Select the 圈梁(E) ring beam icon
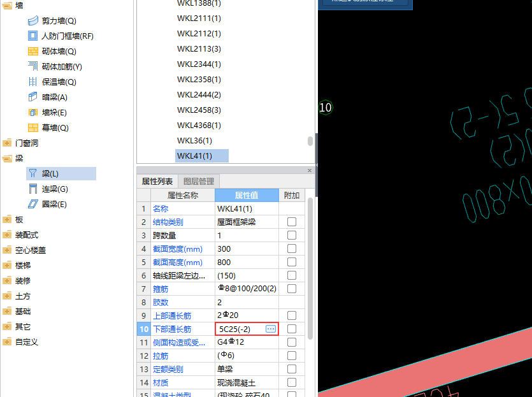Screen dimensions: 532x397 [33, 204]
